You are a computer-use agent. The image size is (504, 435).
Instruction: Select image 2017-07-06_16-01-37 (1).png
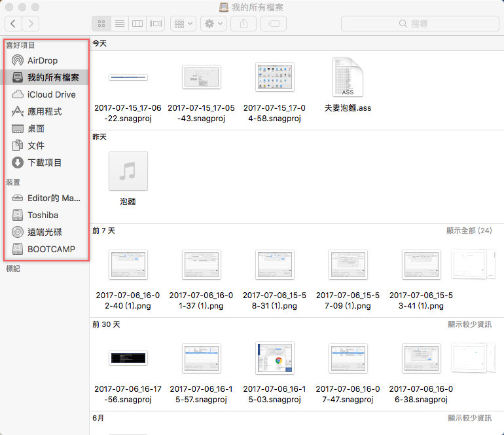201,279
